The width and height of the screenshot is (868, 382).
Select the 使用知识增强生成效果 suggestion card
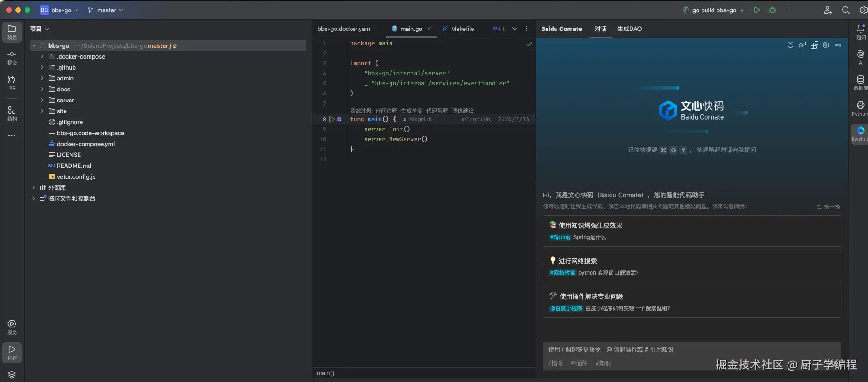pyautogui.click(x=692, y=231)
